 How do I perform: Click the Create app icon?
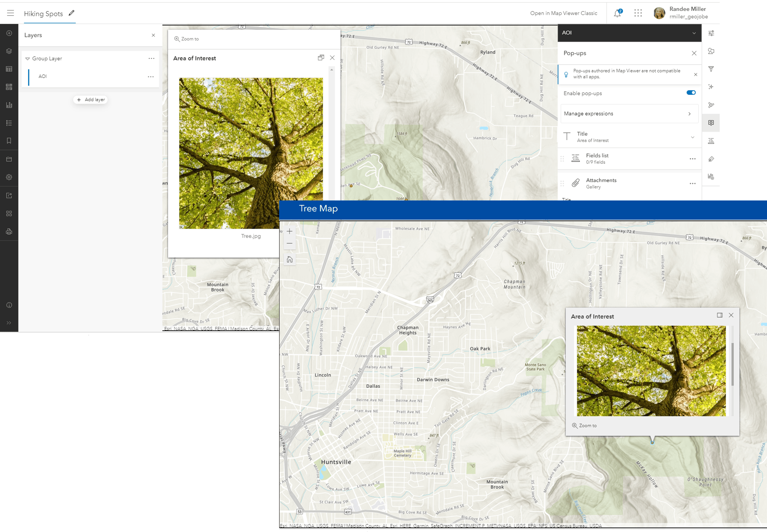click(x=9, y=214)
